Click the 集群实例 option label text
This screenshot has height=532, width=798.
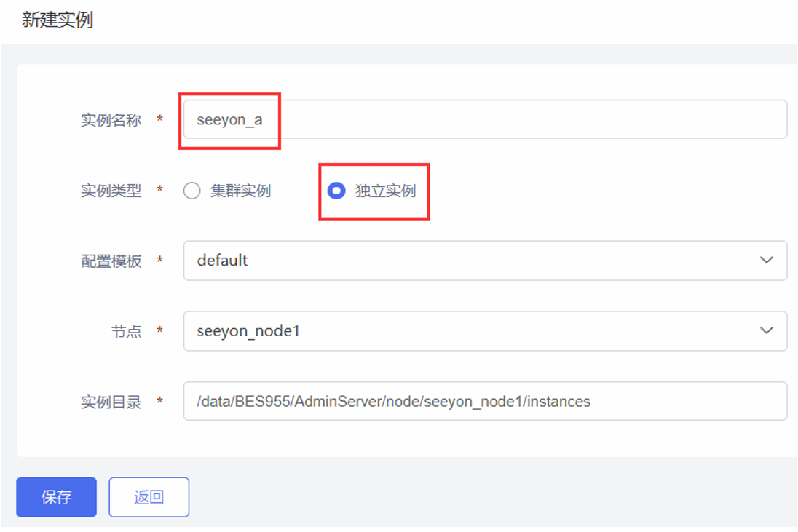(240, 191)
